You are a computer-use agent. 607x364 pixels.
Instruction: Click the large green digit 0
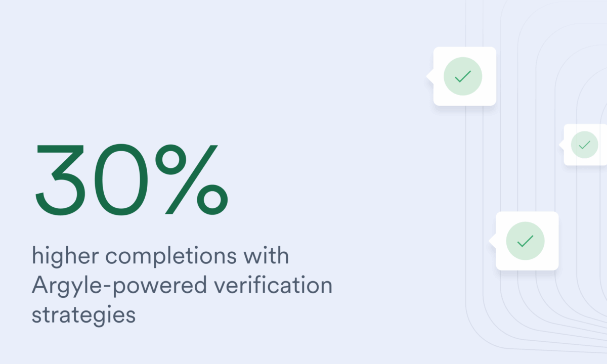pyautogui.click(x=118, y=180)
